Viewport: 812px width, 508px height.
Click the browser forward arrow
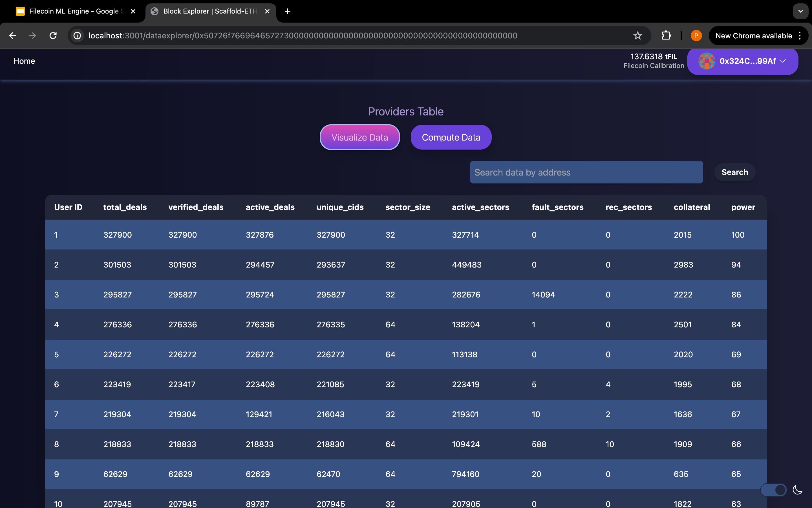pyautogui.click(x=32, y=36)
